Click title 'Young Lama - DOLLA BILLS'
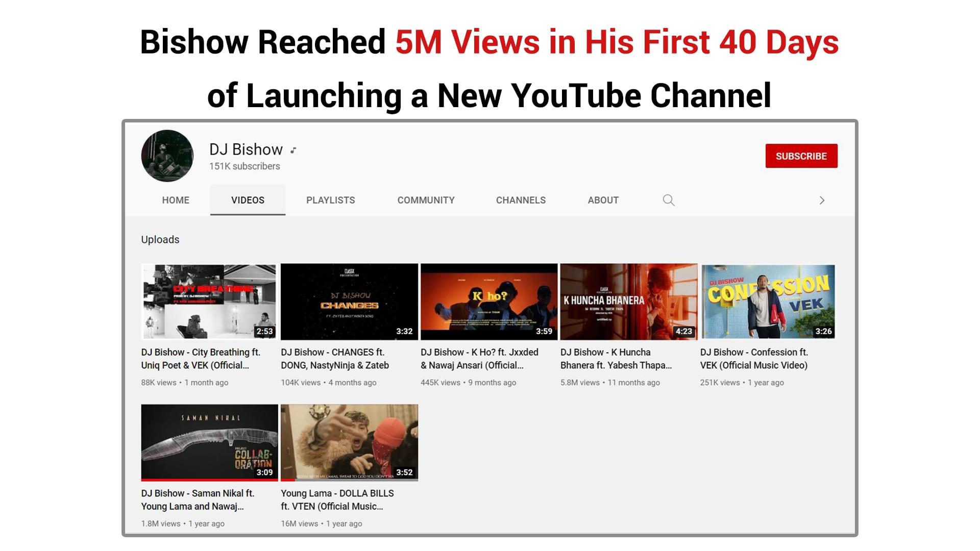This screenshot has width=980, height=551. coord(337,493)
